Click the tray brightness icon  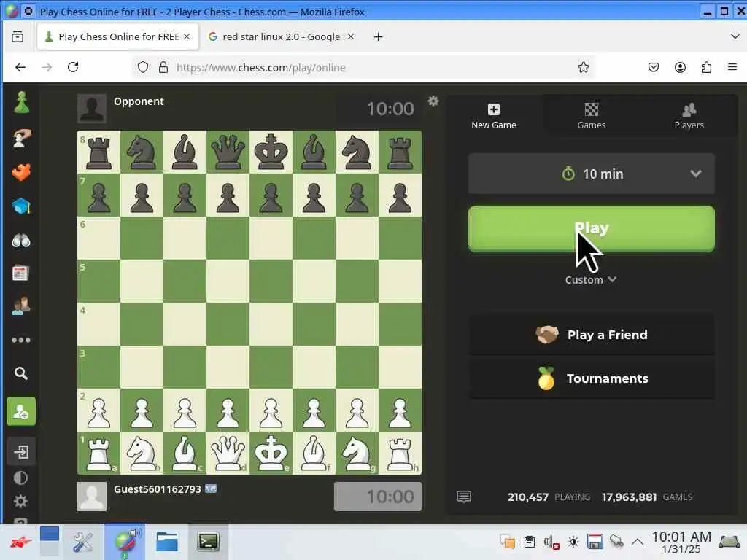[573, 542]
